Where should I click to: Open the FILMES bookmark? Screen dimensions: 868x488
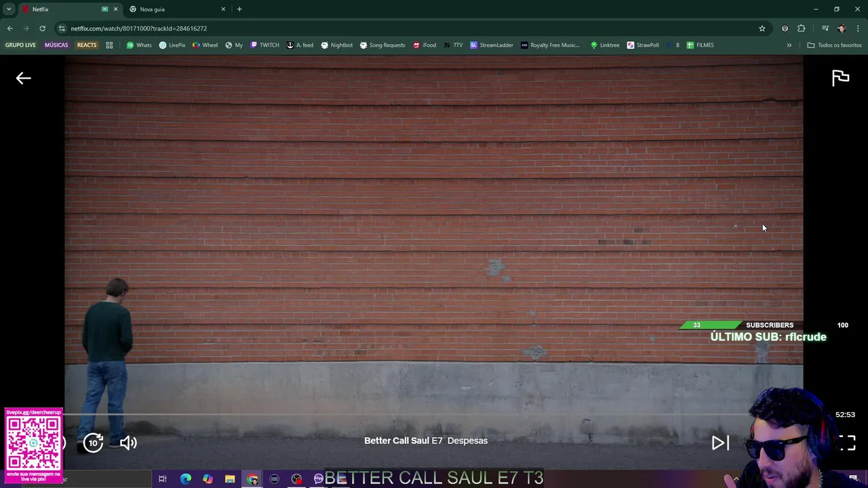[700, 45]
